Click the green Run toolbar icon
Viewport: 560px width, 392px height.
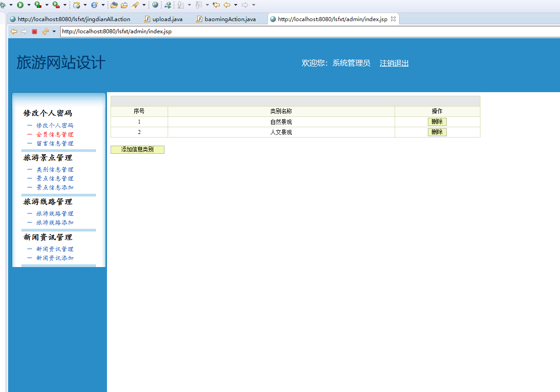click(x=20, y=5)
